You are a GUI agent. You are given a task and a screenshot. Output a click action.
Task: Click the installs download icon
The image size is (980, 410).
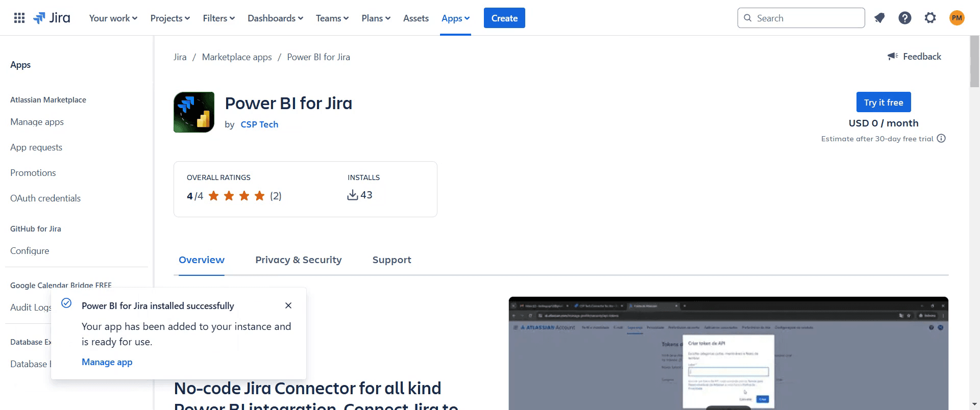coord(352,195)
